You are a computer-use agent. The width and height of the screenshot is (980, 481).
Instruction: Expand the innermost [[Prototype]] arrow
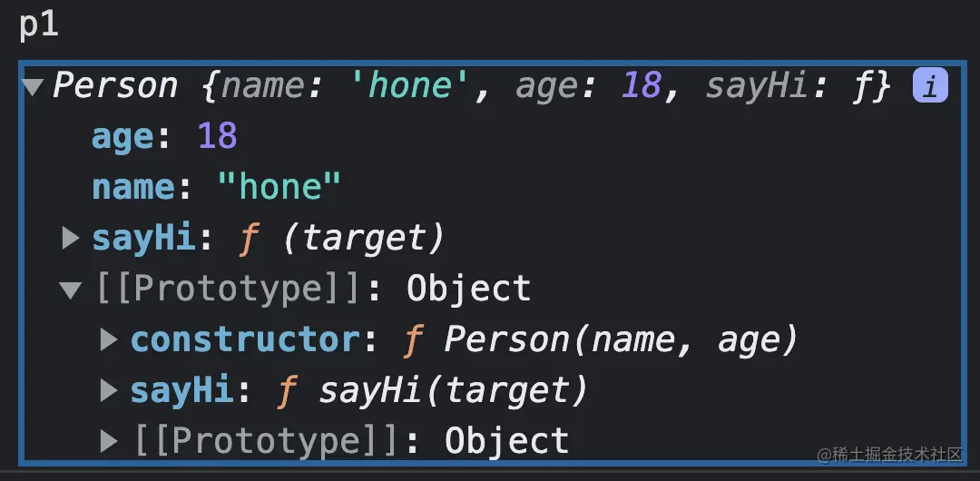click(109, 442)
